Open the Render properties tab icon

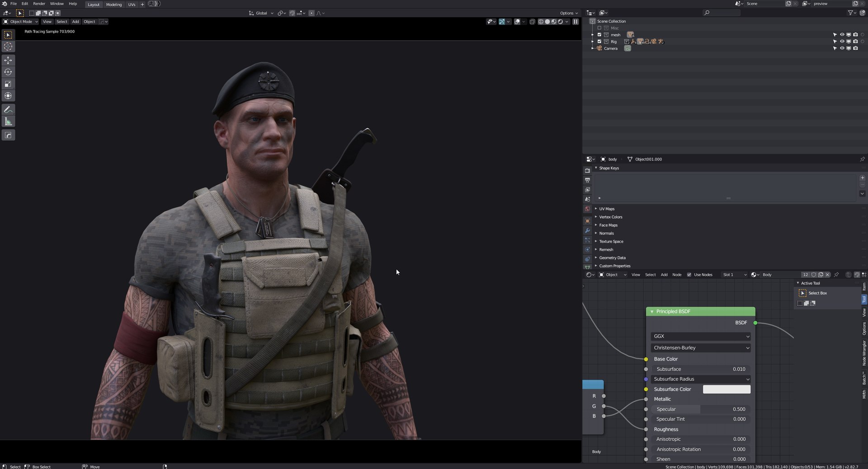587,171
